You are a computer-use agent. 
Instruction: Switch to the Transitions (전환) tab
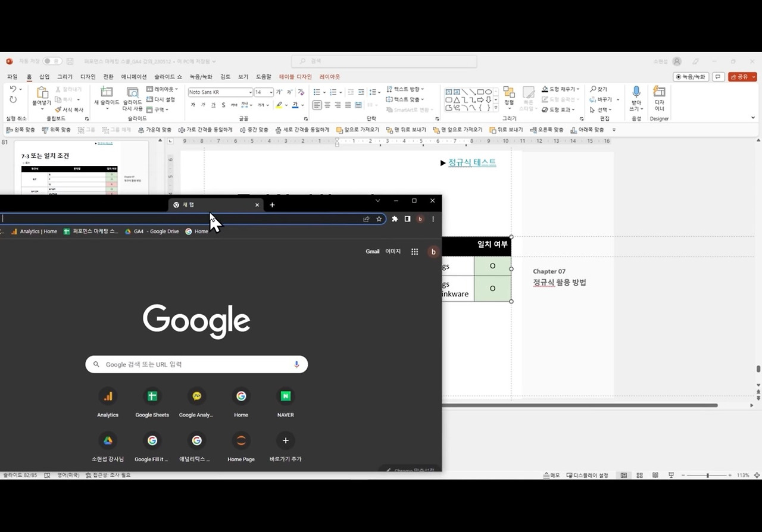click(108, 77)
